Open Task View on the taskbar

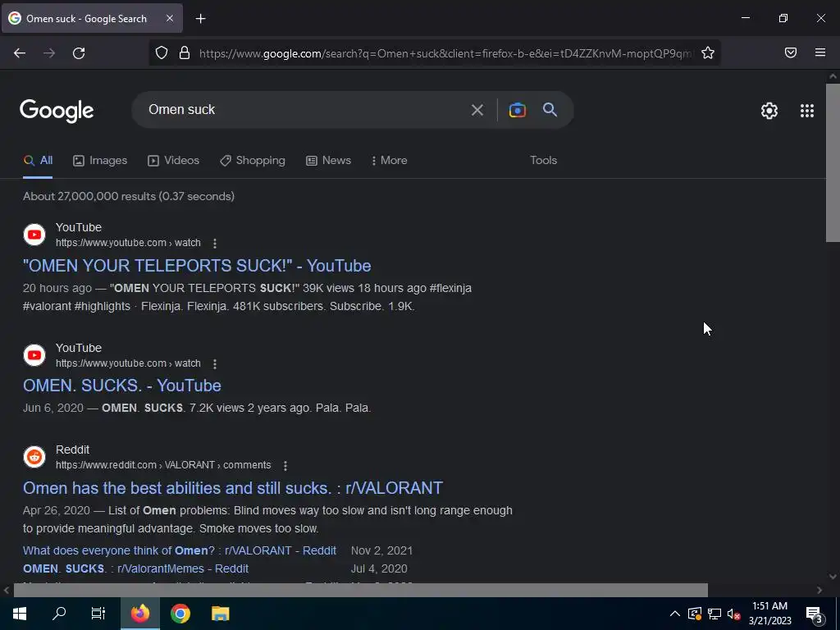click(98, 614)
